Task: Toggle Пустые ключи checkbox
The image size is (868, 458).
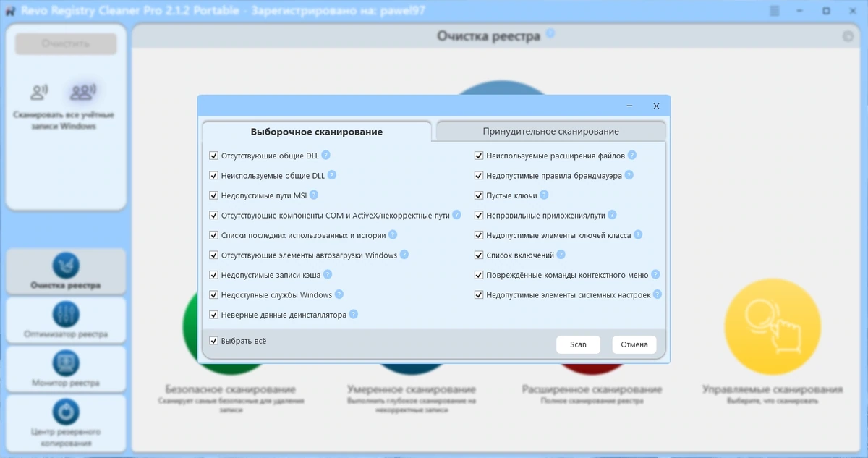Action: (x=479, y=195)
